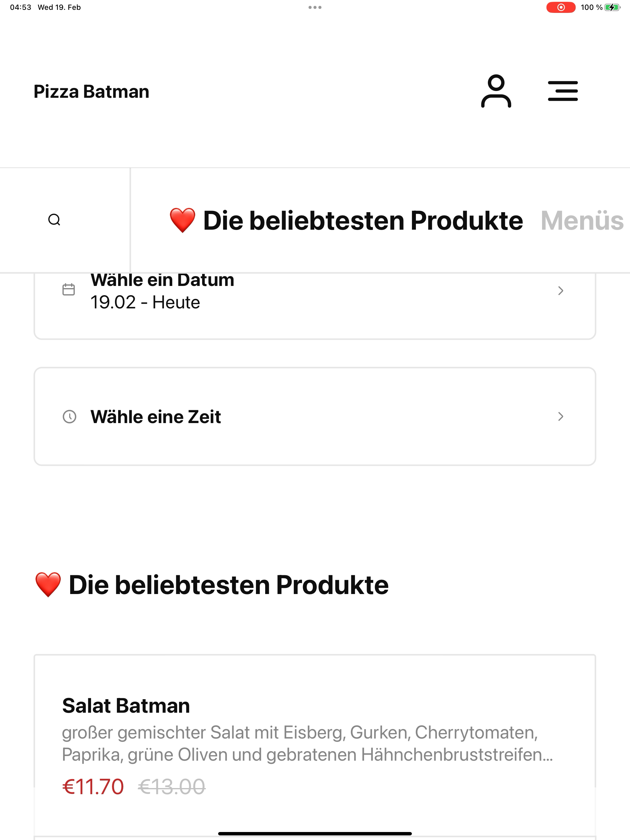Open the hamburger menu icon

click(x=563, y=91)
